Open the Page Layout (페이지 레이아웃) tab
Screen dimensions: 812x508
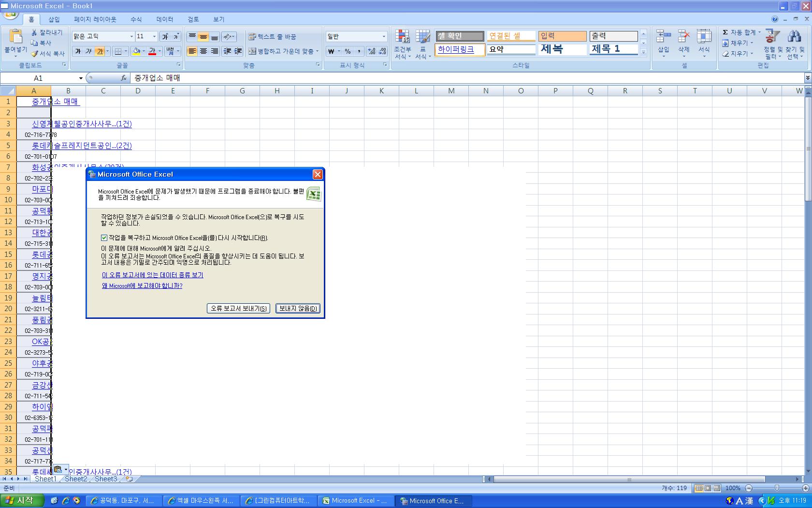coord(95,19)
